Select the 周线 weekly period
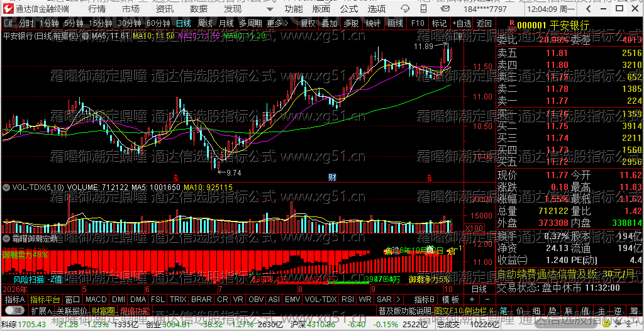Viewport: 644px width, 331px height. pyautogui.click(x=204, y=24)
